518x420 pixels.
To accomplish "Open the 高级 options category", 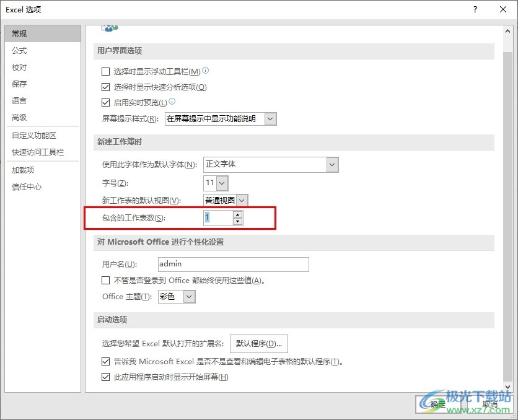I will point(19,118).
